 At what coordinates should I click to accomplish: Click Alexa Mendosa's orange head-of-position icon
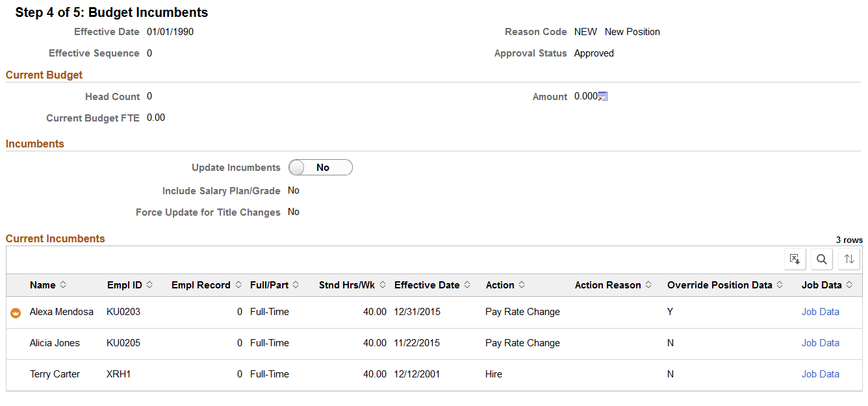tap(16, 312)
